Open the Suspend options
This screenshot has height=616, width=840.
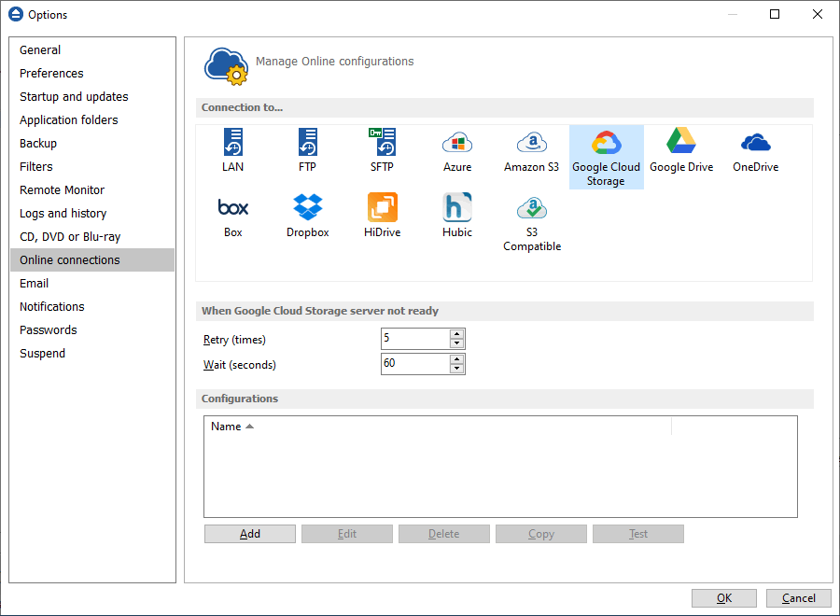pyautogui.click(x=92, y=354)
